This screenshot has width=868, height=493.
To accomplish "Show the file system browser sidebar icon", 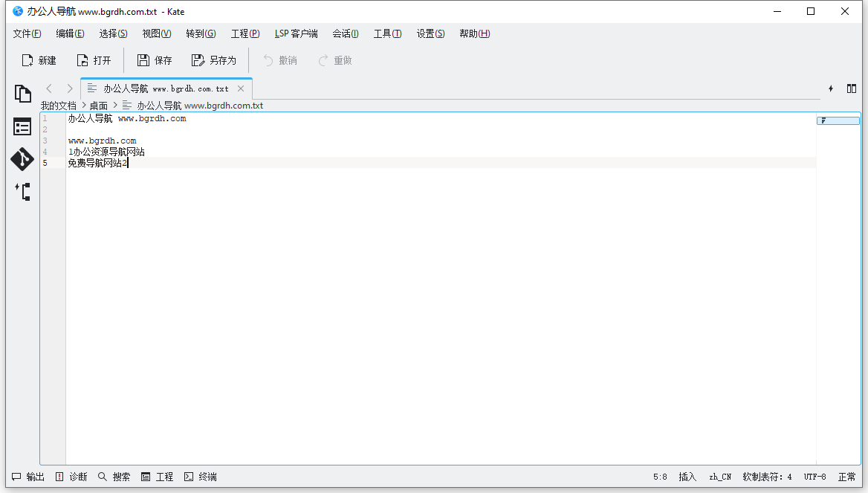I will (x=22, y=127).
